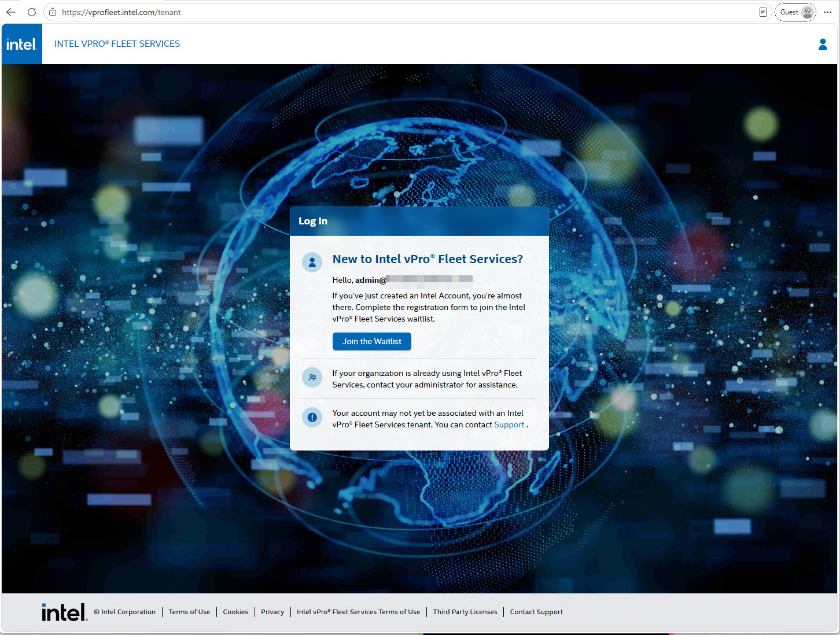Click the Join the Waitlist button

pyautogui.click(x=371, y=341)
